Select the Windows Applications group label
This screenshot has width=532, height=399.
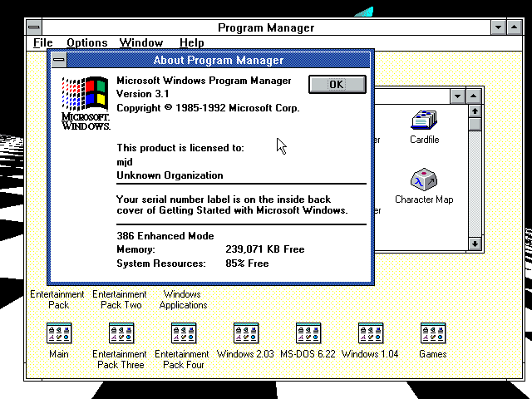[x=183, y=299]
